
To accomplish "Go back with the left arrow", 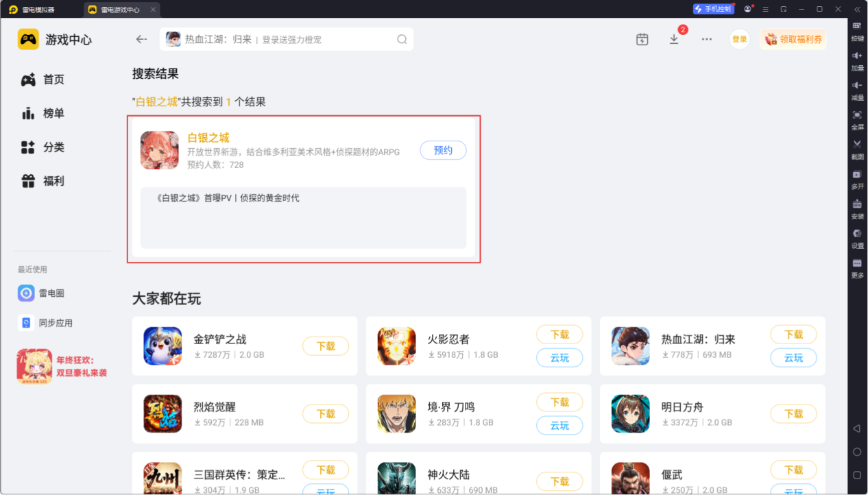I will tap(141, 39).
